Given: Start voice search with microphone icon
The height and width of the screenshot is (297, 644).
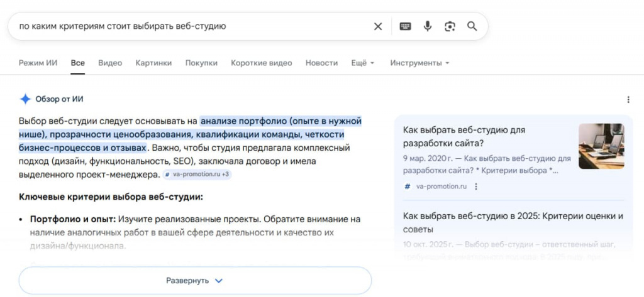Looking at the screenshot, I should point(428,26).
